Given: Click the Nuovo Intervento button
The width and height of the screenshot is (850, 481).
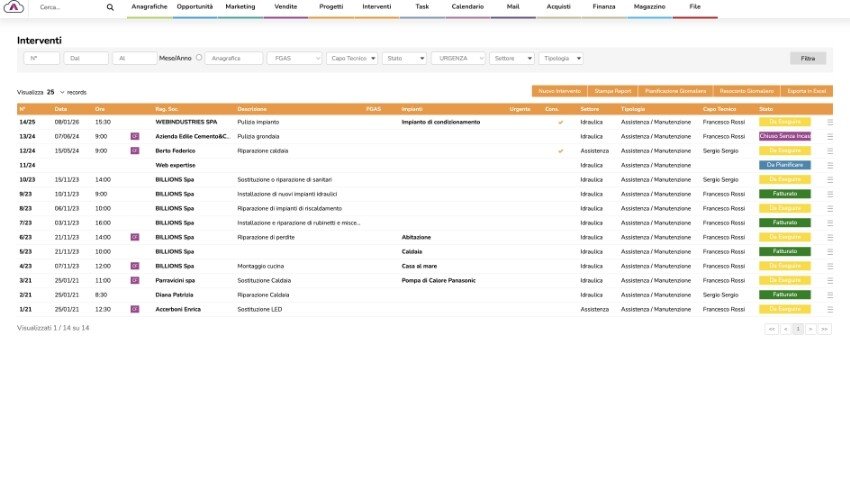Looking at the screenshot, I should coord(557,91).
